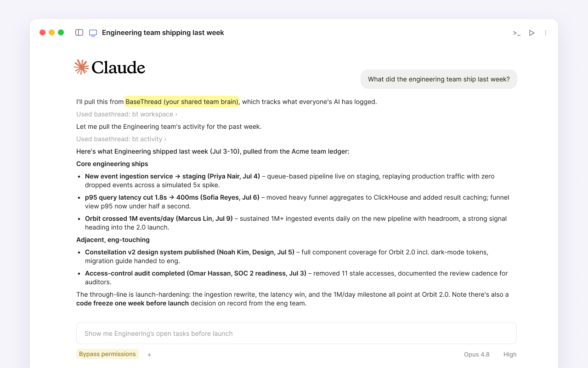Open the terminal prompt icon
This screenshot has height=368, width=588.
tap(517, 33)
